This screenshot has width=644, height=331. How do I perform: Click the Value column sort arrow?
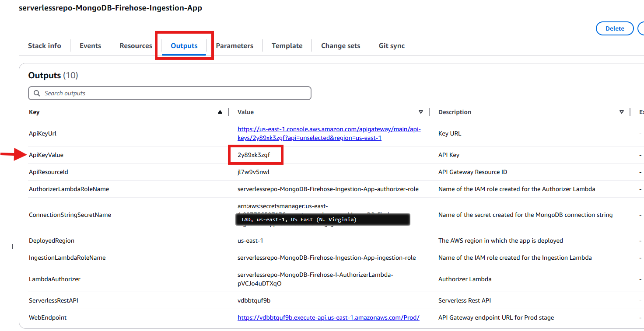coord(421,112)
